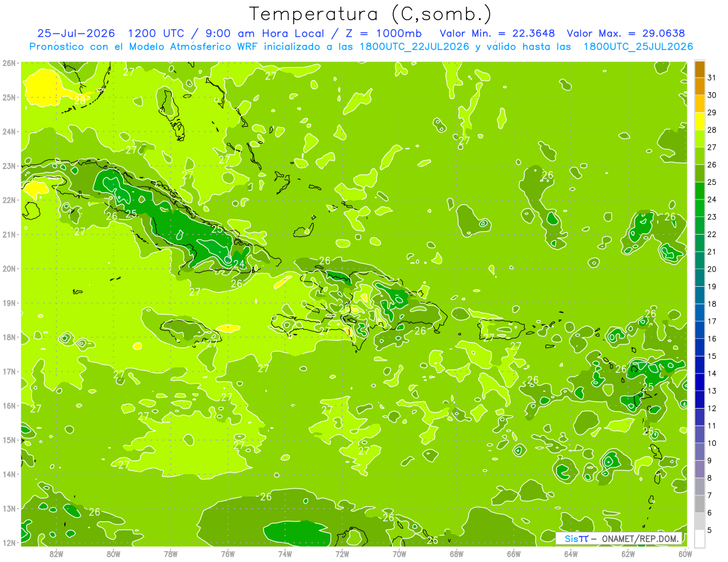Click the longitude axis label '80W'
Image resolution: width=728 pixels, height=562 pixels.
coord(113,554)
